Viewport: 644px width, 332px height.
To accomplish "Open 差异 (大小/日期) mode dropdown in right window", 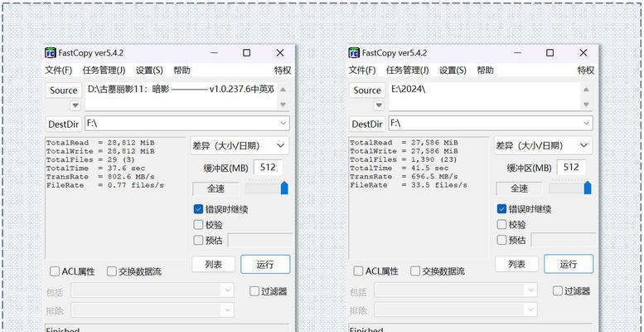I will [x=543, y=145].
